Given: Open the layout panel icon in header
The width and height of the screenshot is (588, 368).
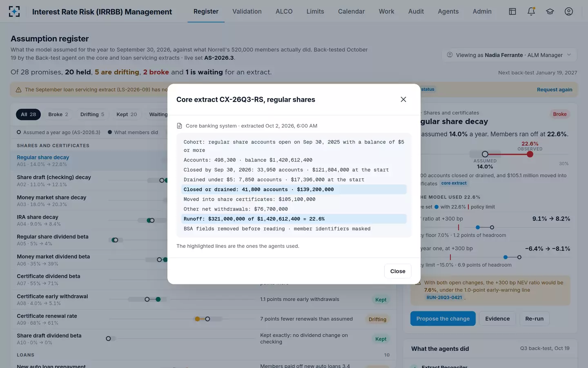Looking at the screenshot, I should [512, 11].
